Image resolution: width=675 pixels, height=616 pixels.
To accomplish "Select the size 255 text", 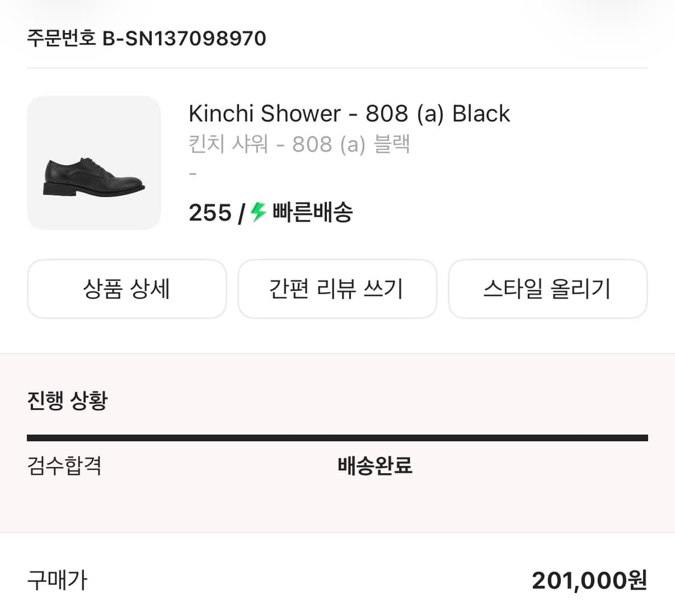I will pos(210,213).
